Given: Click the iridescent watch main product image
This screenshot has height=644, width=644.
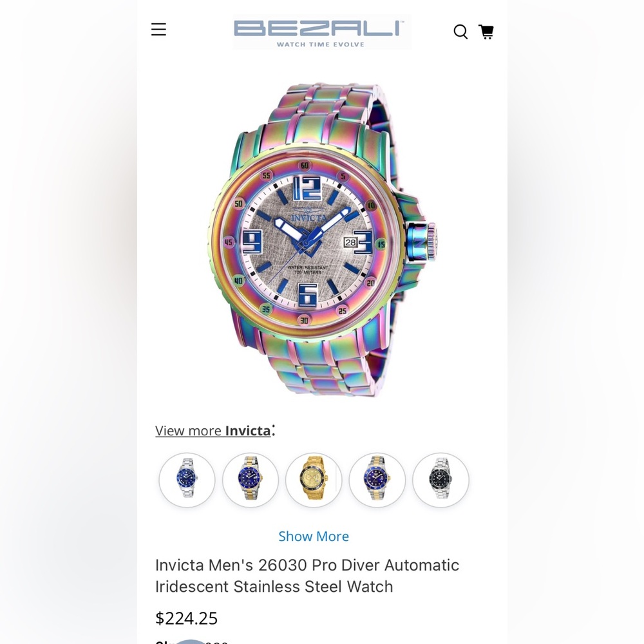Looking at the screenshot, I should point(321,240).
